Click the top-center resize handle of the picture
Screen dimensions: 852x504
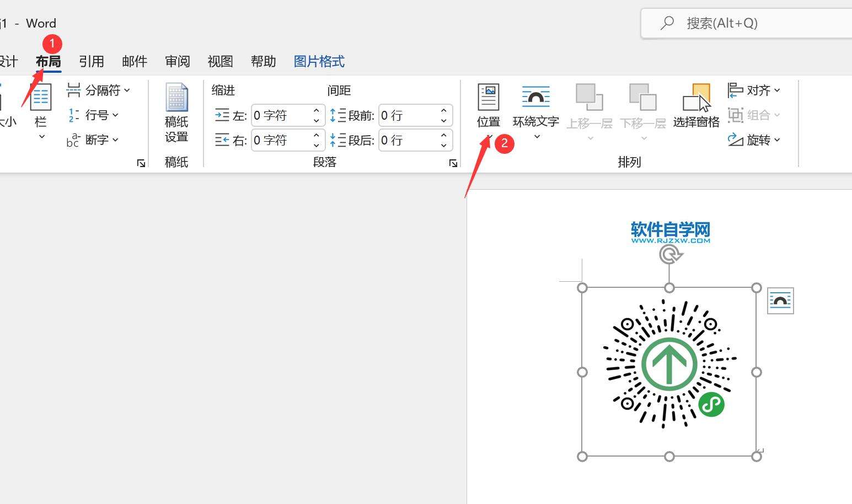click(669, 288)
